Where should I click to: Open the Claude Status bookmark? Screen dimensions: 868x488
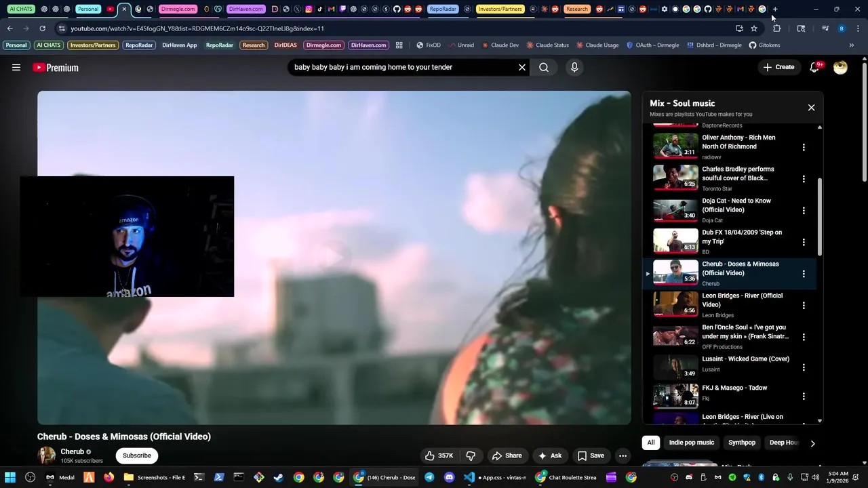click(x=547, y=45)
